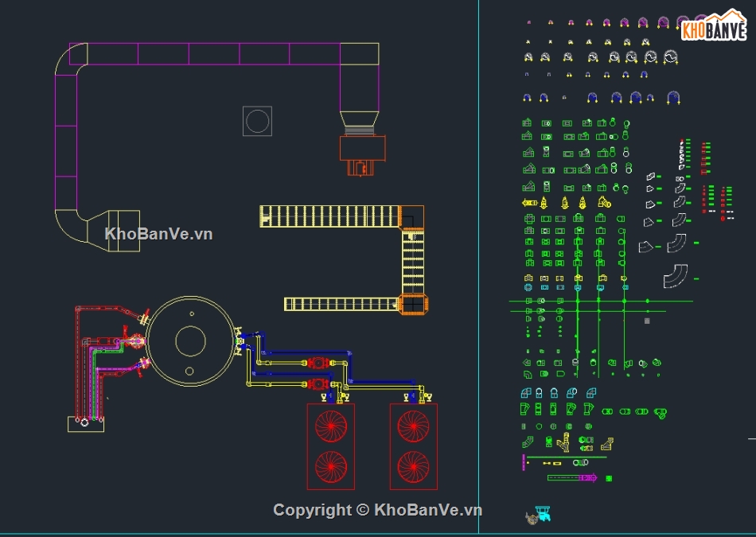Select the orange fan unit box under the duct
Image resolution: width=756 pixels, height=537 pixels.
[x=363, y=148]
